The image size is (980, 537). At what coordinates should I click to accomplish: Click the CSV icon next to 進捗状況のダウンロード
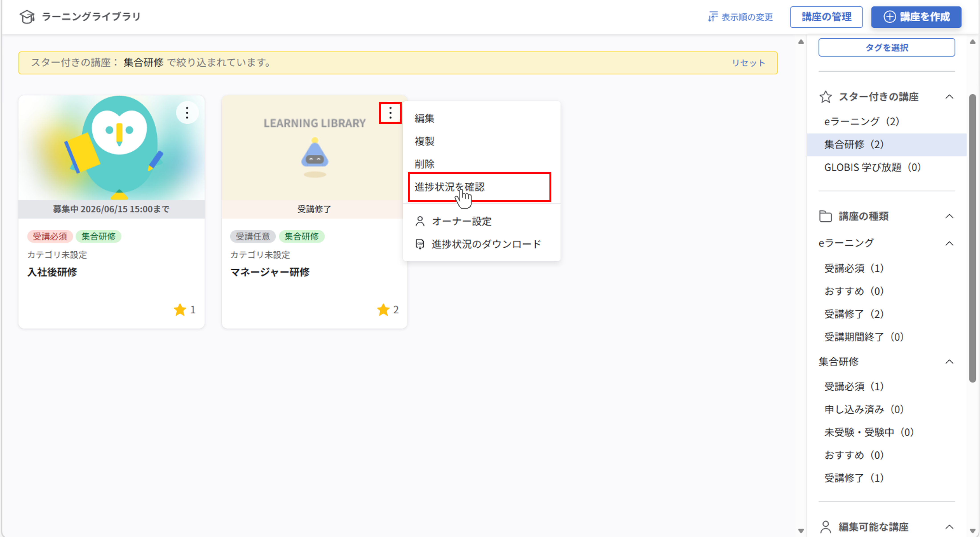pos(420,244)
